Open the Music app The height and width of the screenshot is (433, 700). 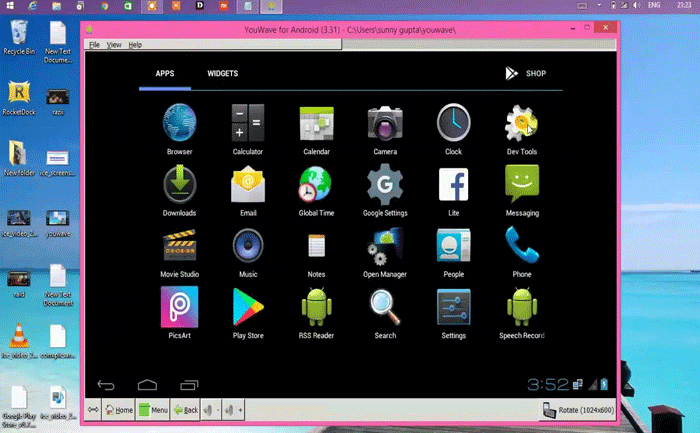(248, 252)
